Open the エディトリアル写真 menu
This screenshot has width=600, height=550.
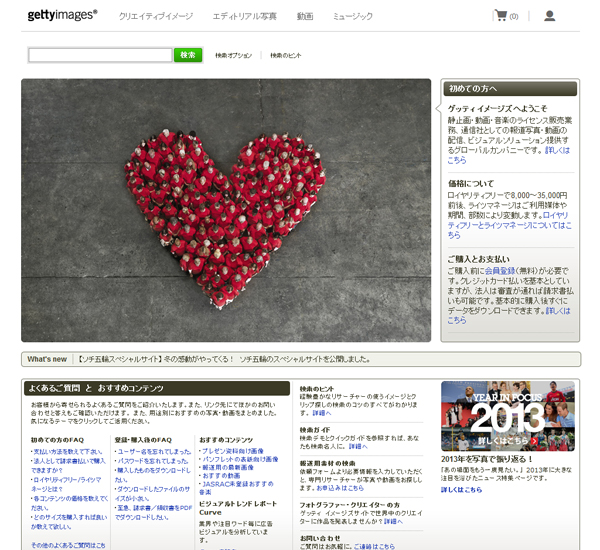[x=245, y=16]
